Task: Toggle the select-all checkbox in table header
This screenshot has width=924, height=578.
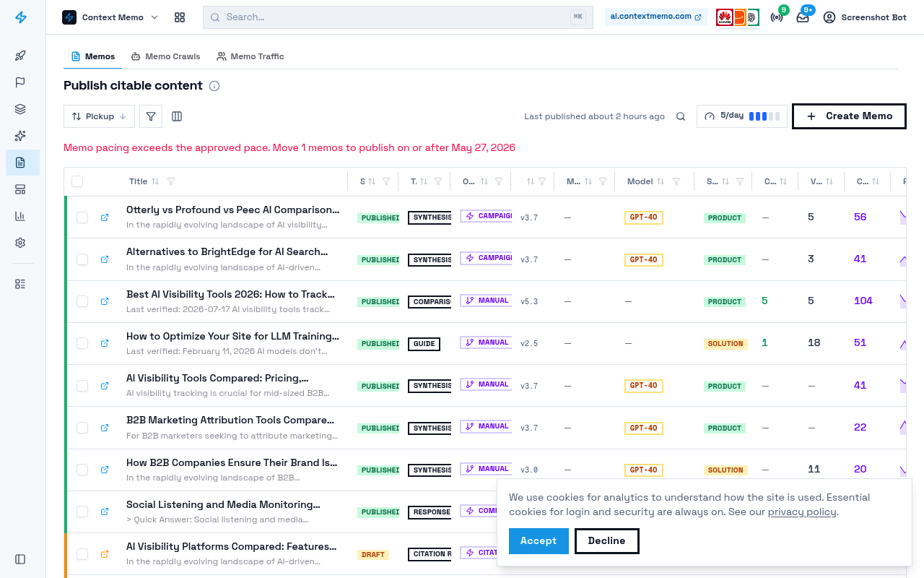Action: point(77,182)
